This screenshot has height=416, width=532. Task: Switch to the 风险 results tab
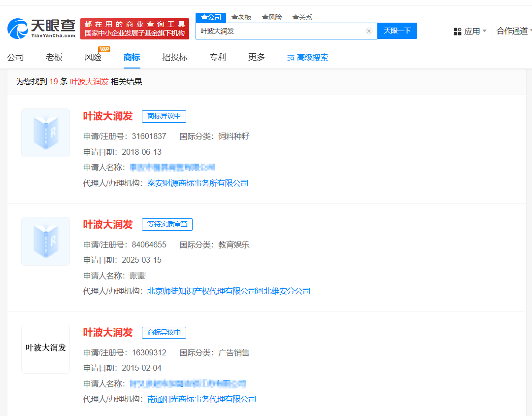coord(93,57)
